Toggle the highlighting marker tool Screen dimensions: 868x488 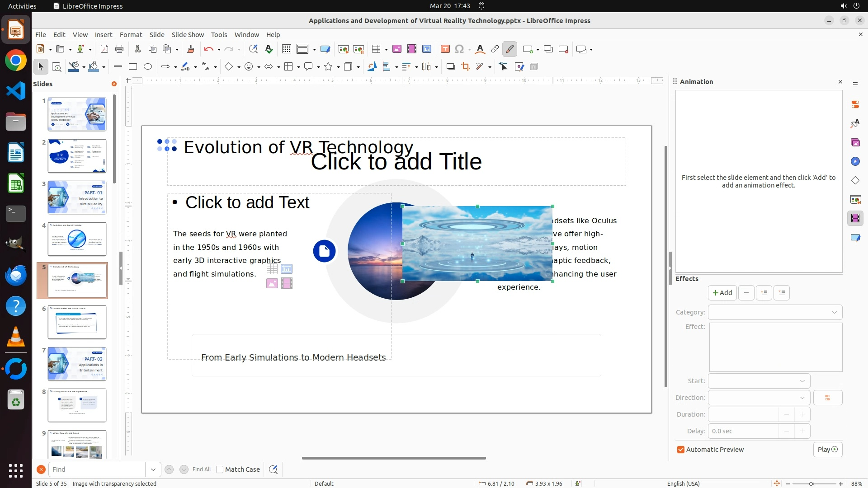(509, 49)
